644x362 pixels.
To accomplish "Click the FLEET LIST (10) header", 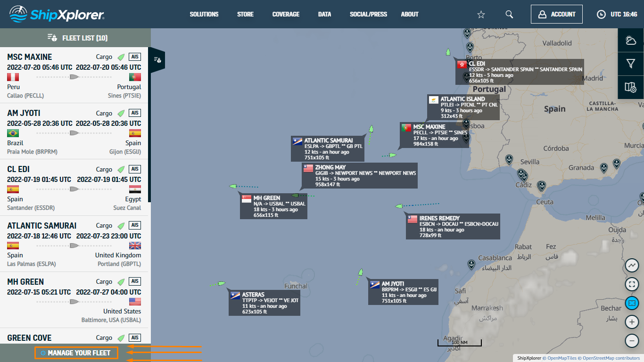I will point(78,38).
